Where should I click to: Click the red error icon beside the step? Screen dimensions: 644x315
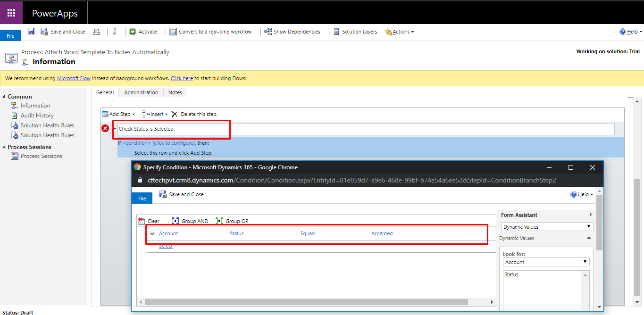click(105, 128)
